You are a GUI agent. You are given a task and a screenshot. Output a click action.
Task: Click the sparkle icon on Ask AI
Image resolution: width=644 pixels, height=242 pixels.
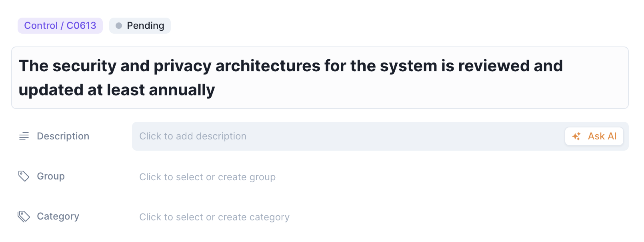click(576, 136)
